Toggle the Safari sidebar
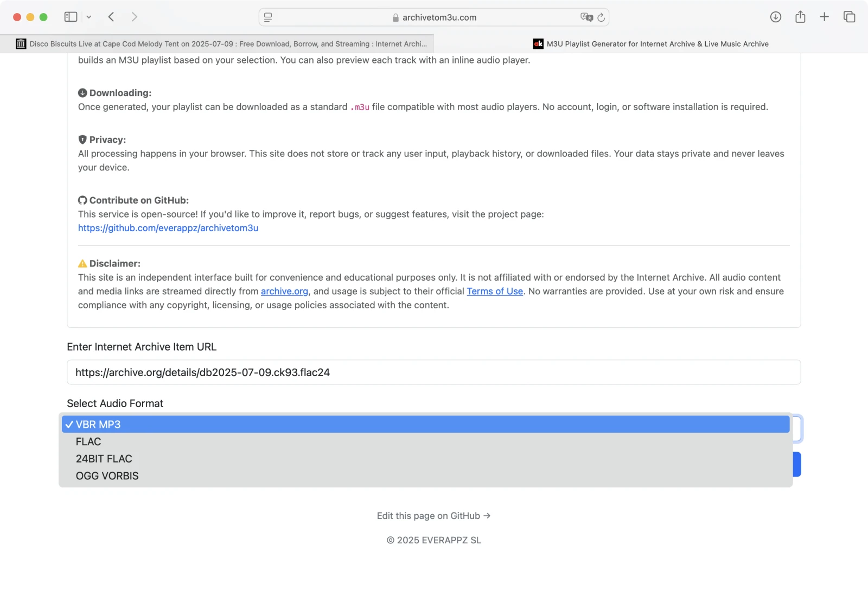Screen dimensions: 868x602 (x=71, y=17)
